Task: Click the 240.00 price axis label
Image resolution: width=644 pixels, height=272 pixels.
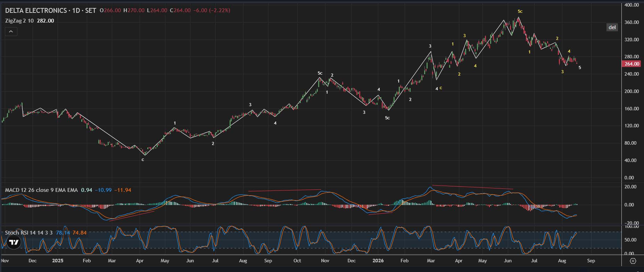Action: 631,74
